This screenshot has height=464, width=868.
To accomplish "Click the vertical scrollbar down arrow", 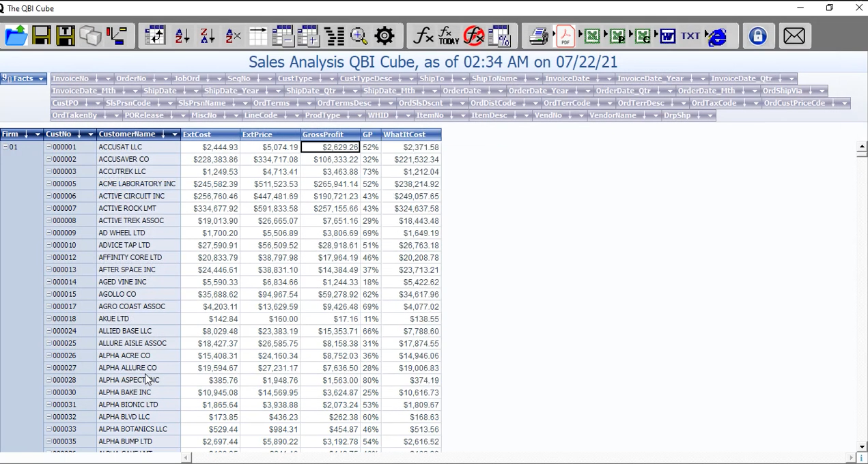I will tap(862, 446).
